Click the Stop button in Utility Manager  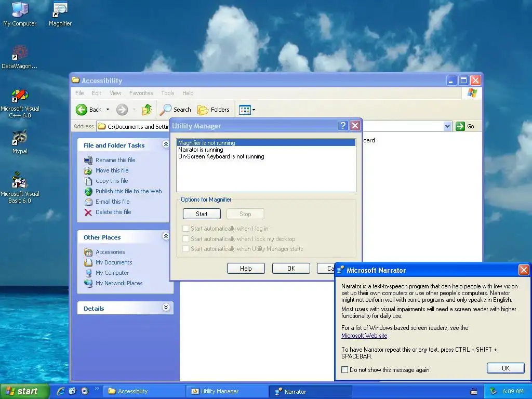click(245, 214)
